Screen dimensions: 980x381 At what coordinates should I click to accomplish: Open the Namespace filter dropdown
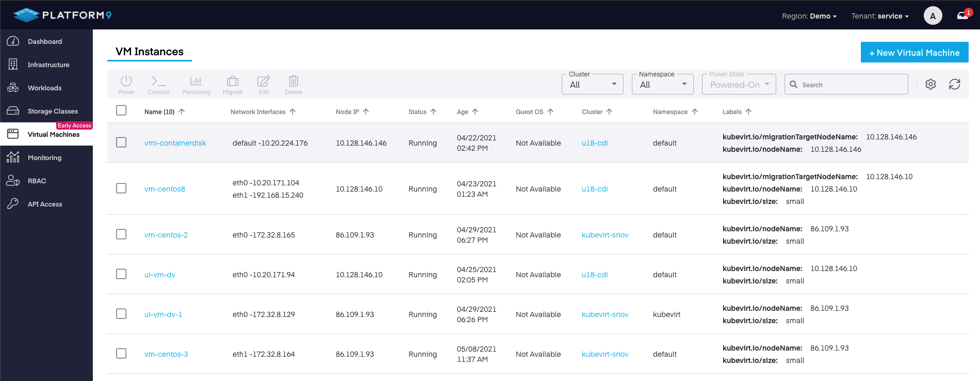coord(662,85)
